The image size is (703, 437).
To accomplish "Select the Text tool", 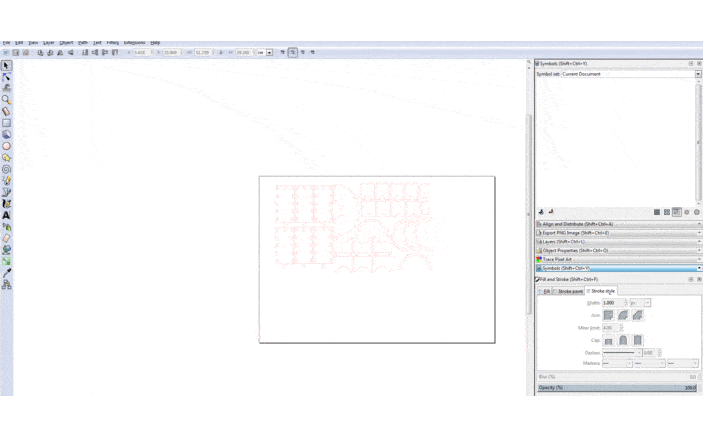I will [6, 216].
